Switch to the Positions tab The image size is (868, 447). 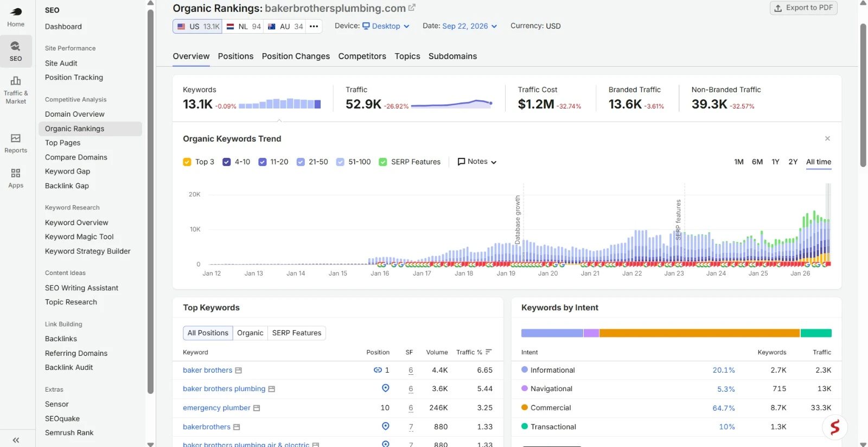tap(235, 56)
